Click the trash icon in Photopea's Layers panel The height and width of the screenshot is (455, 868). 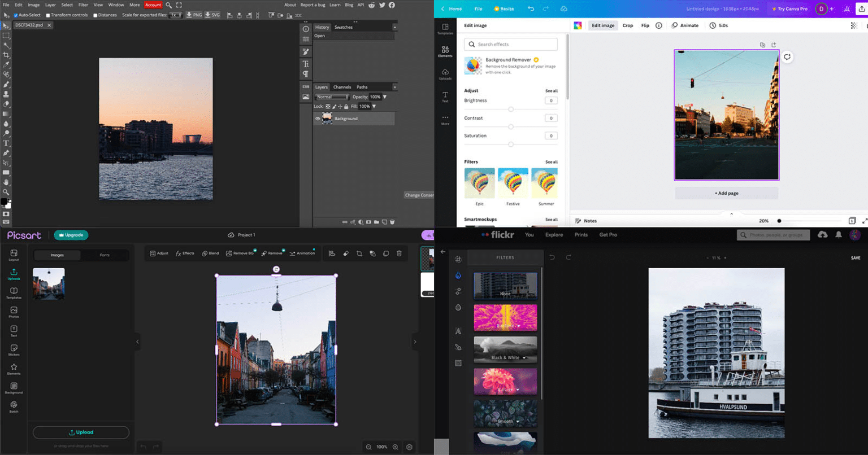(392, 222)
